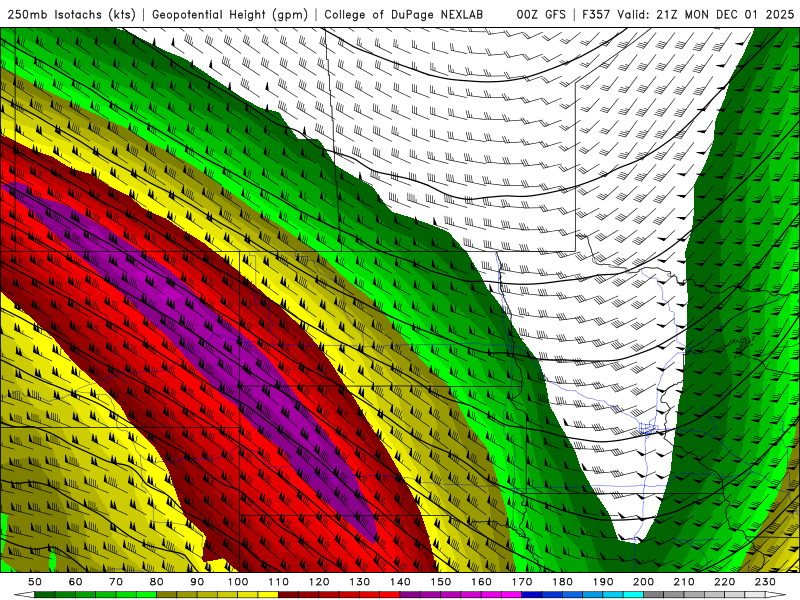This screenshot has height=600, width=800.
Task: Pick the bright magenta swatch just before 170
Action: coord(512,594)
